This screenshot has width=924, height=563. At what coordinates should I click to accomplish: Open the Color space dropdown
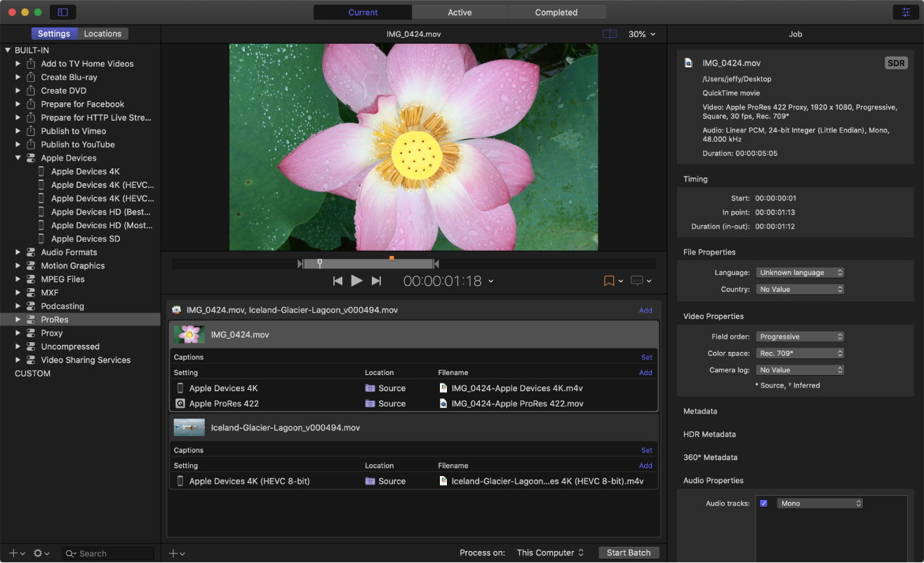pos(799,353)
